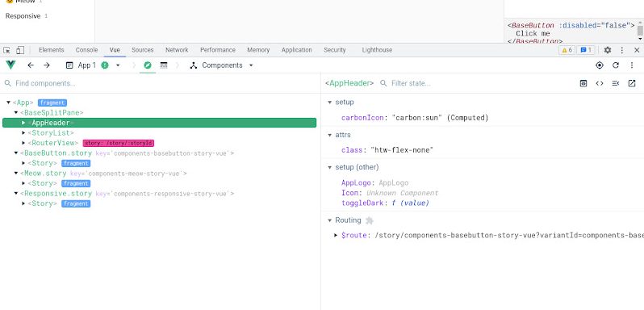Select the Inspector compass icon
Viewport: 644px width, 310px height.
pos(148,65)
